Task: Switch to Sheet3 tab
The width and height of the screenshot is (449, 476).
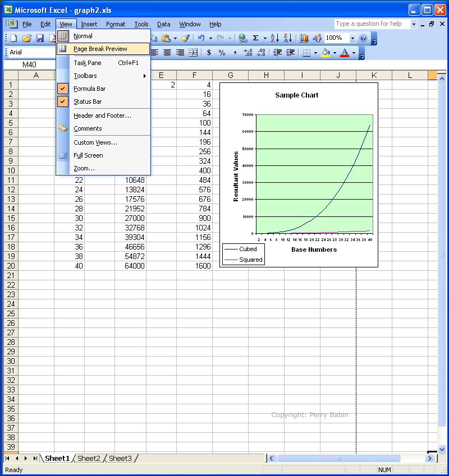Action: click(x=120, y=459)
